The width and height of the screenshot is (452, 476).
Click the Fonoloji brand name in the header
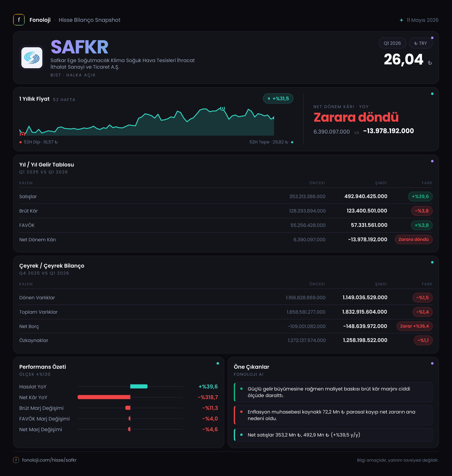click(40, 20)
